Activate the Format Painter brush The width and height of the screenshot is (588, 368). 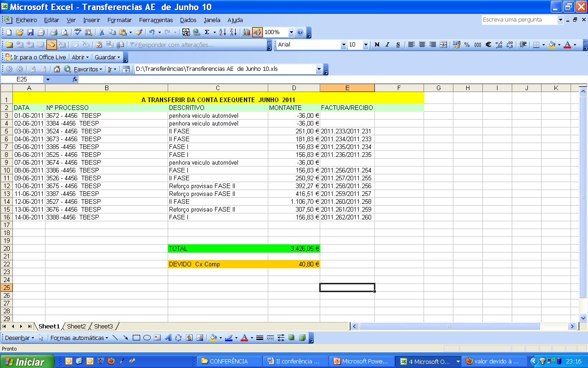(x=139, y=32)
